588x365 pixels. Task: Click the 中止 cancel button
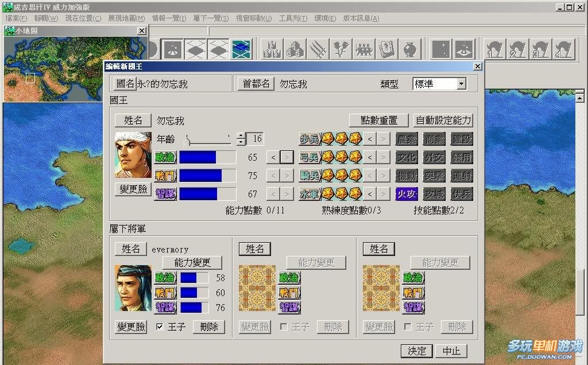(451, 351)
